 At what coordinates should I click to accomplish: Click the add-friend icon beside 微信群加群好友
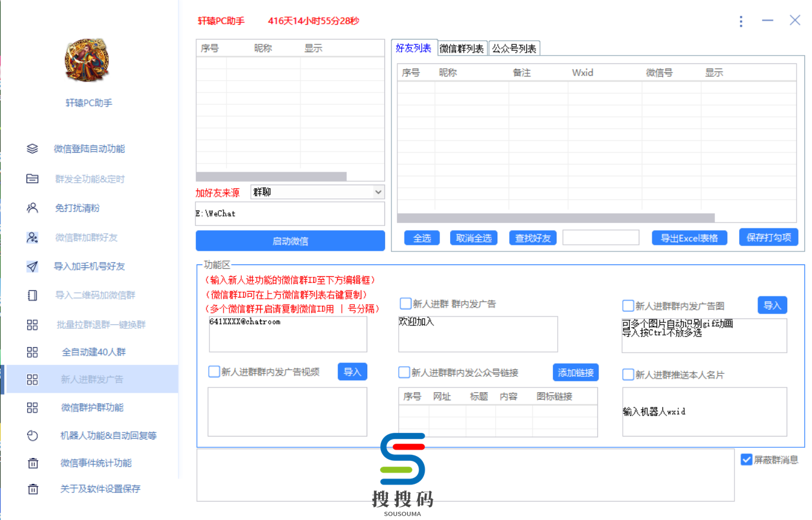(33, 237)
